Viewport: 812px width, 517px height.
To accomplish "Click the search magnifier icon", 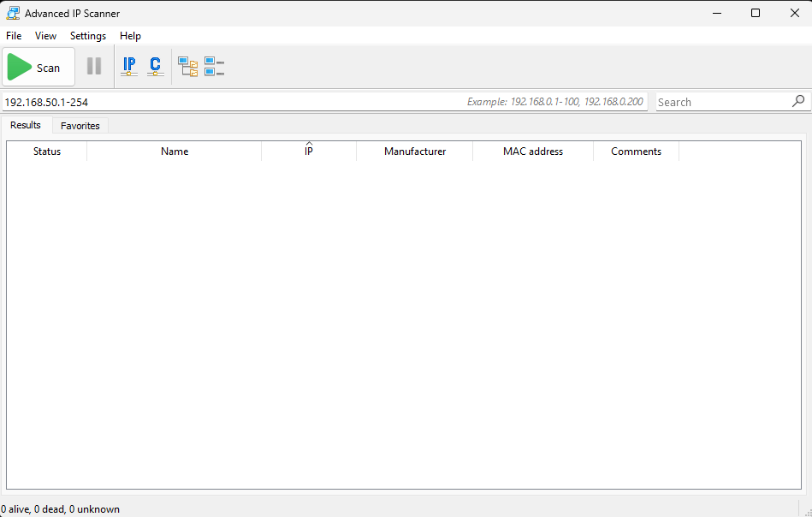I will (798, 101).
